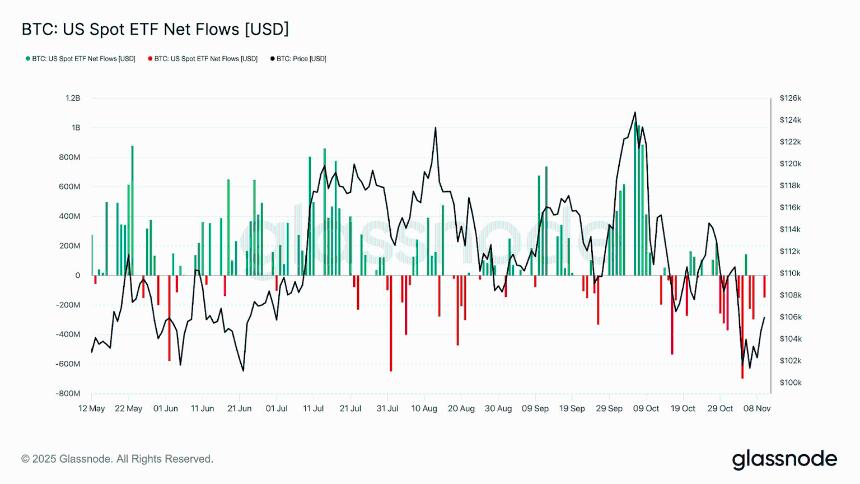Click the 10 Aug x-axis date label

423,409
